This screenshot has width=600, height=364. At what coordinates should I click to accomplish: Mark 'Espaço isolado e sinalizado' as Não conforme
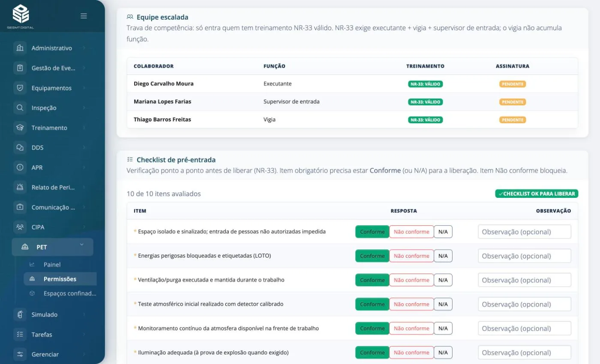point(411,232)
